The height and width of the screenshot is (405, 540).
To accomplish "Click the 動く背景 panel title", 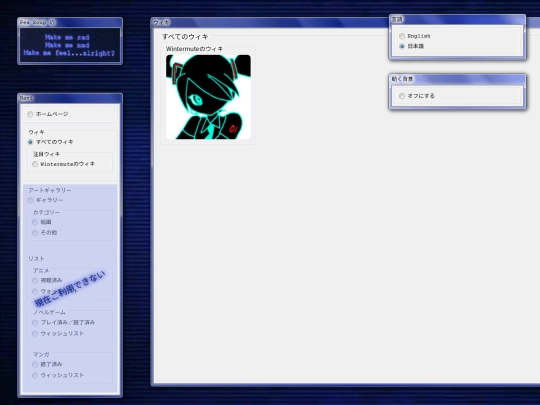I will click(402, 79).
